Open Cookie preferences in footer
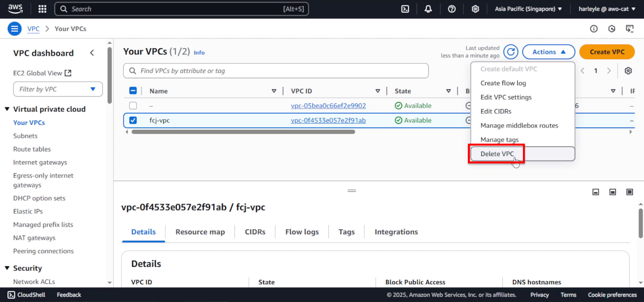Image resolution: width=644 pixels, height=302 pixels. tap(612, 295)
